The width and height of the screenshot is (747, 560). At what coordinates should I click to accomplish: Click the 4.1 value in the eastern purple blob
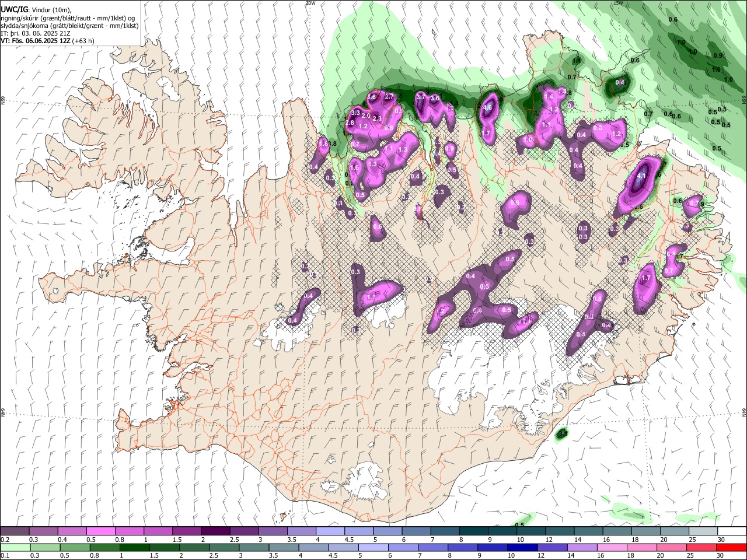coord(641,176)
